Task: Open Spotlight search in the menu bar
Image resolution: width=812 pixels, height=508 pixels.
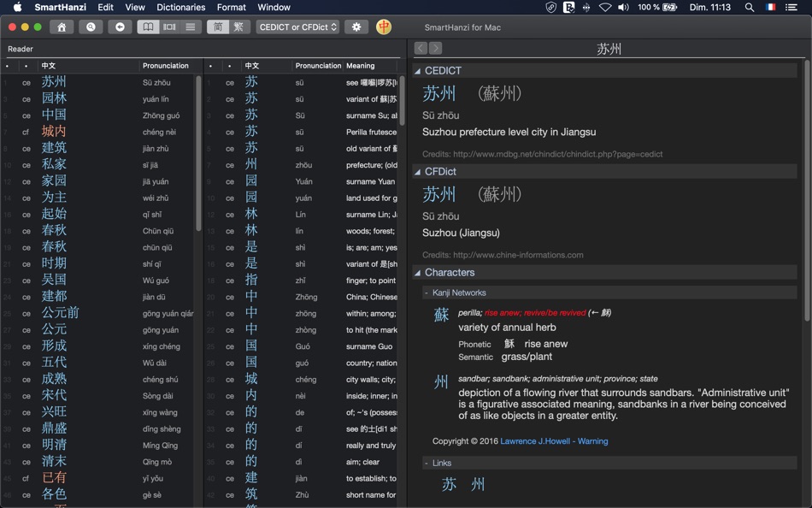Action: [x=750, y=7]
